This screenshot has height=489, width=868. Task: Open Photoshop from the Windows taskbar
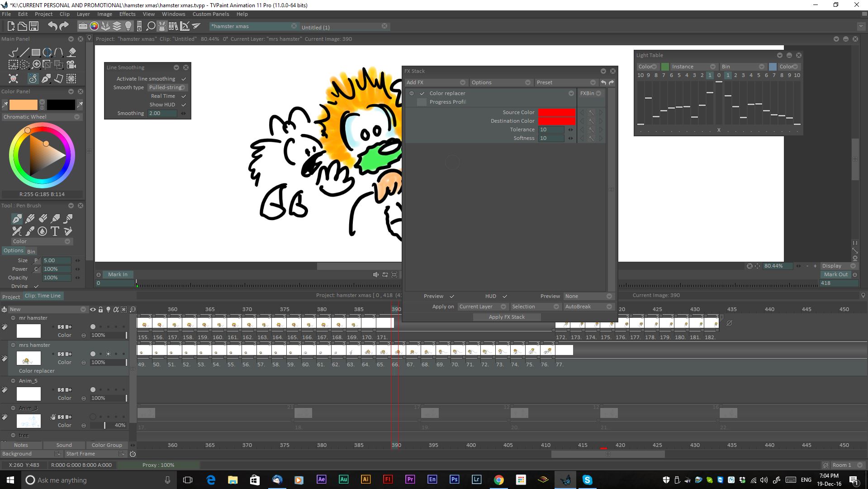(x=454, y=479)
